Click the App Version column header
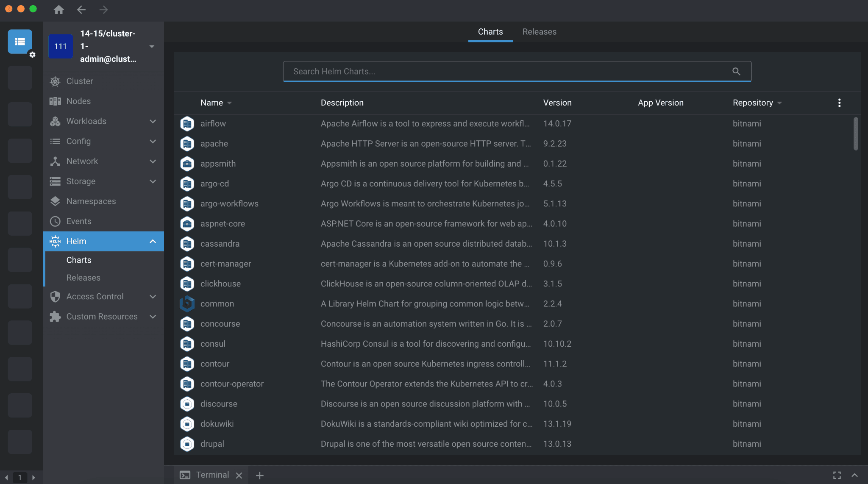 coord(661,103)
